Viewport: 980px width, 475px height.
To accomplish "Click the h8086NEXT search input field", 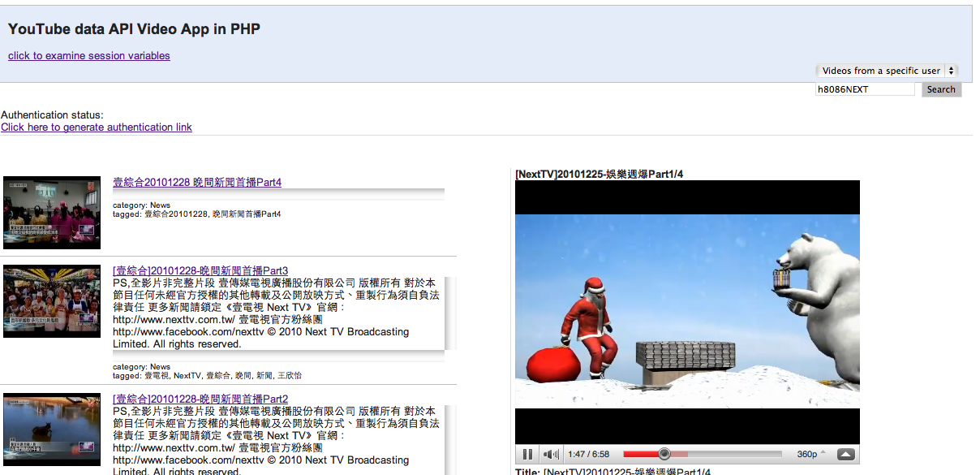I will click(865, 89).
